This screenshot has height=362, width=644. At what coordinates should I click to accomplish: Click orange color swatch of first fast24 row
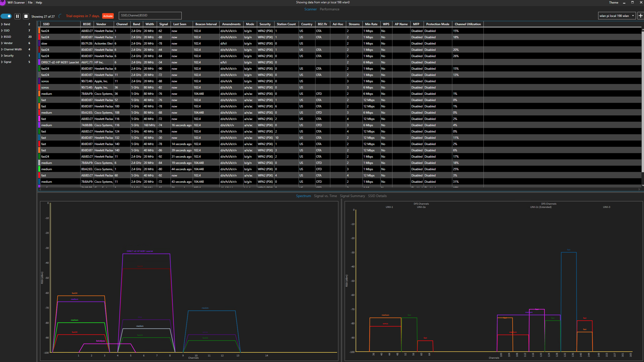coord(39,31)
